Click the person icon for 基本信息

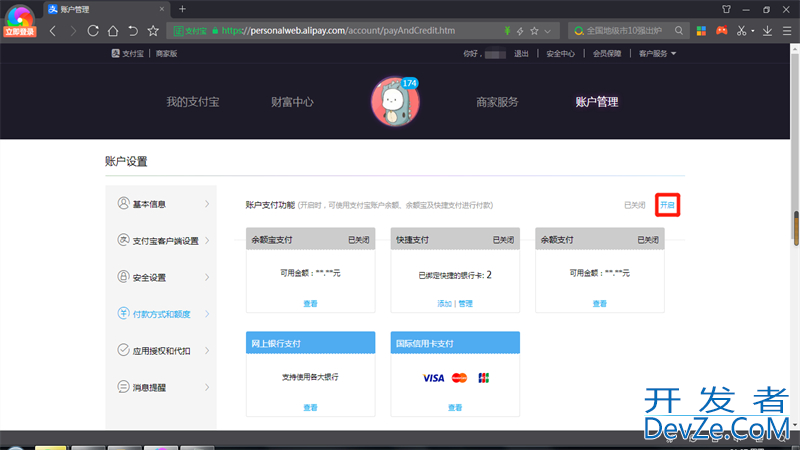123,203
